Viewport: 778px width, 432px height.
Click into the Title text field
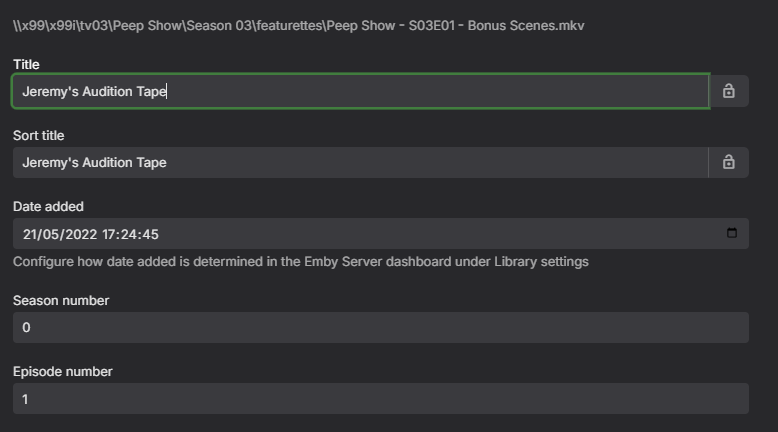tap(360, 91)
